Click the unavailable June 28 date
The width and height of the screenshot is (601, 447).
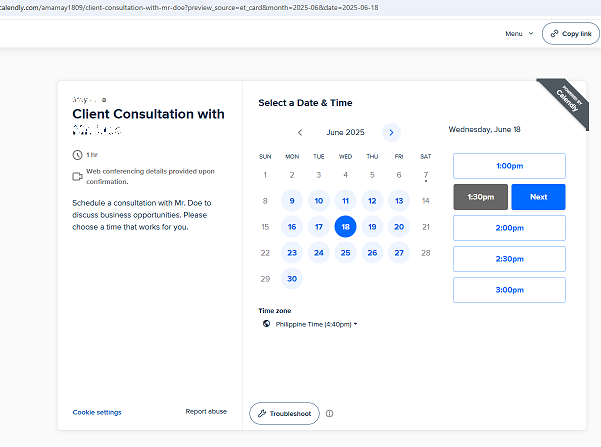tap(426, 253)
